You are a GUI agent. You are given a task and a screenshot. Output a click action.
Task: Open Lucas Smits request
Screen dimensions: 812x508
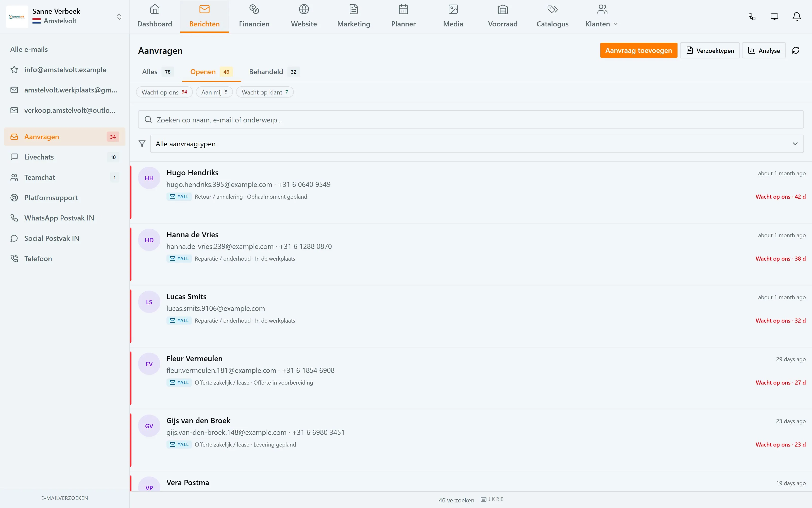click(471, 316)
